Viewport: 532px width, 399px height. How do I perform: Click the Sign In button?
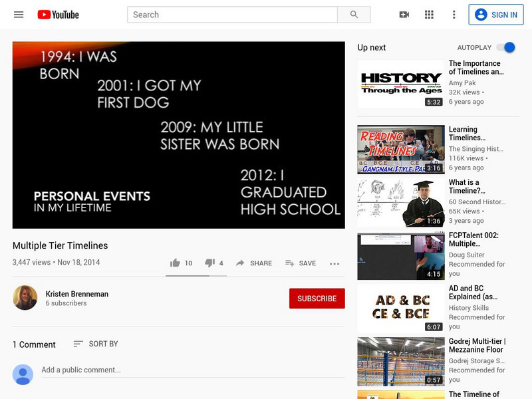click(495, 15)
